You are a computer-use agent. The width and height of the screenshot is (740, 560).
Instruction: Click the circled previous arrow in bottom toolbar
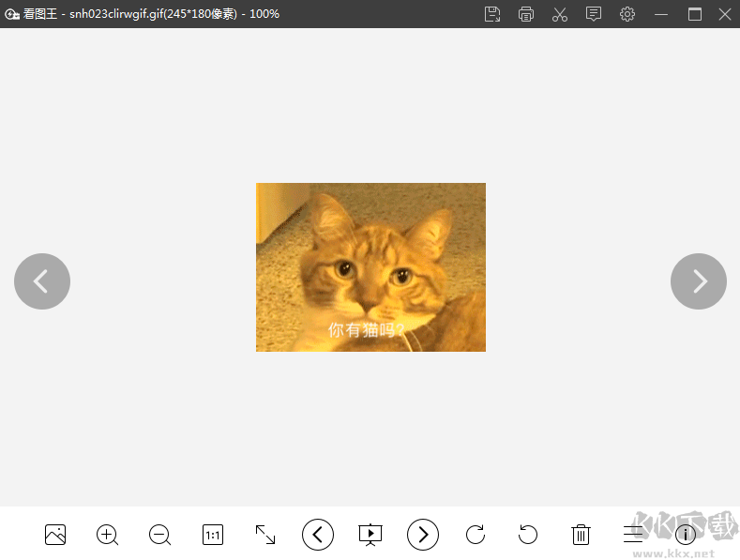[318, 535]
